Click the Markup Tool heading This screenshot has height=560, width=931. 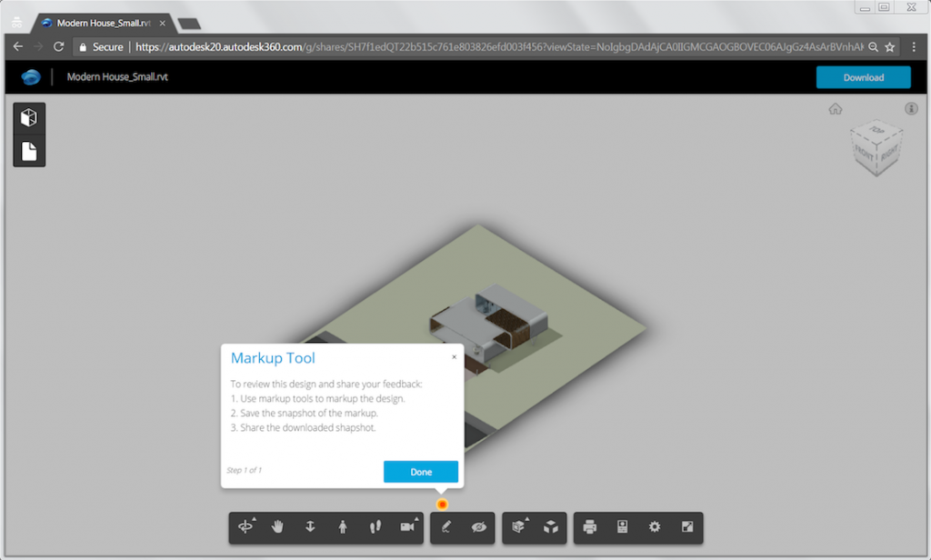pyautogui.click(x=273, y=358)
